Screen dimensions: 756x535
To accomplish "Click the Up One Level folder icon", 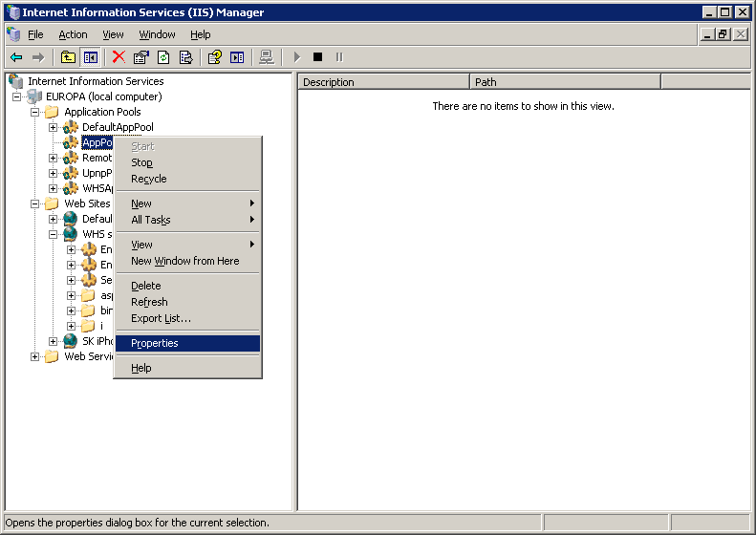I will tap(68, 57).
